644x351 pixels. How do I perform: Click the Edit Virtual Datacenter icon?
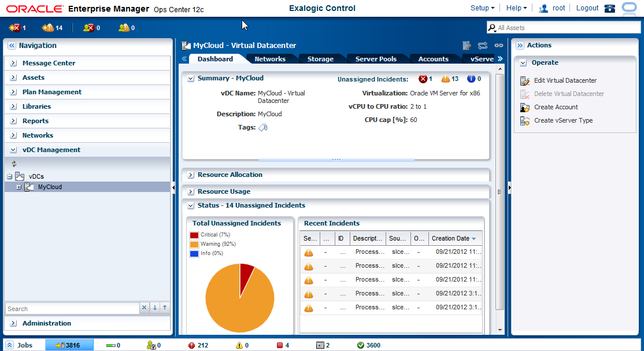(524, 80)
